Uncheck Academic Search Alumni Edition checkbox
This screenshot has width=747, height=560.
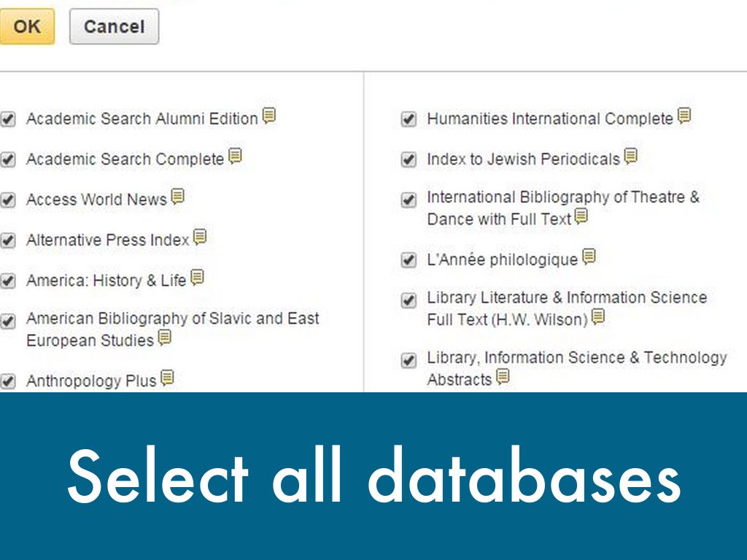pos(8,120)
